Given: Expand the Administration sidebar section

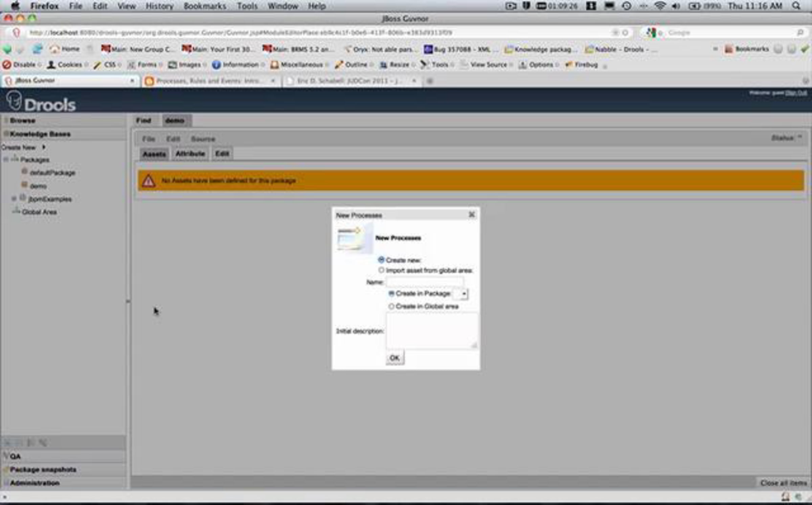Looking at the screenshot, I should click(64, 483).
